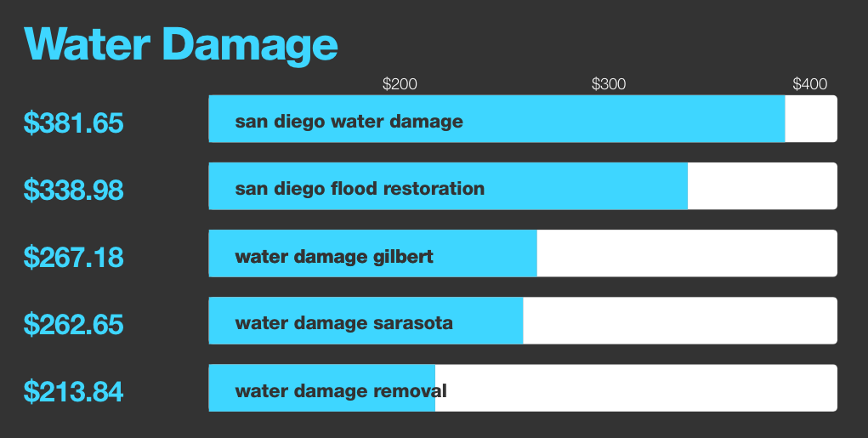Select the $213.84 price value
This screenshot has width=868, height=438.
[74, 391]
